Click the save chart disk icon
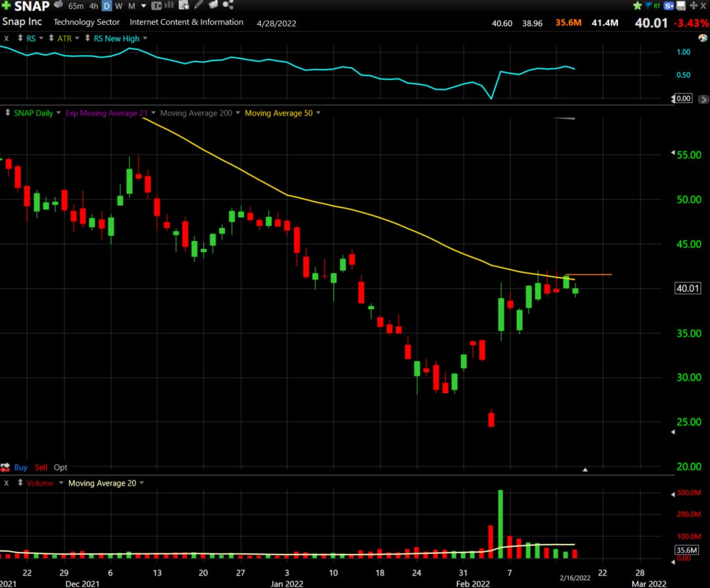The width and height of the screenshot is (710, 588). pos(680,6)
